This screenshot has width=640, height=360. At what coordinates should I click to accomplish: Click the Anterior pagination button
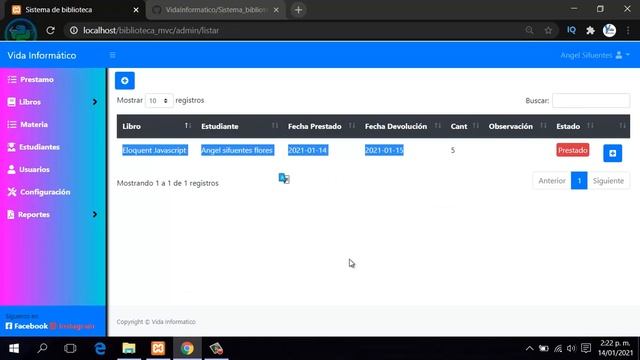552,180
